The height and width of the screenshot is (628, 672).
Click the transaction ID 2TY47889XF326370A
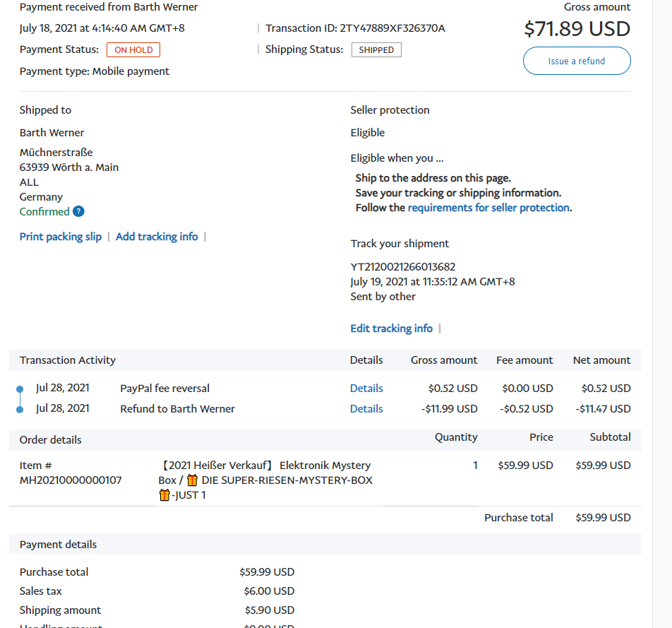coord(392,28)
